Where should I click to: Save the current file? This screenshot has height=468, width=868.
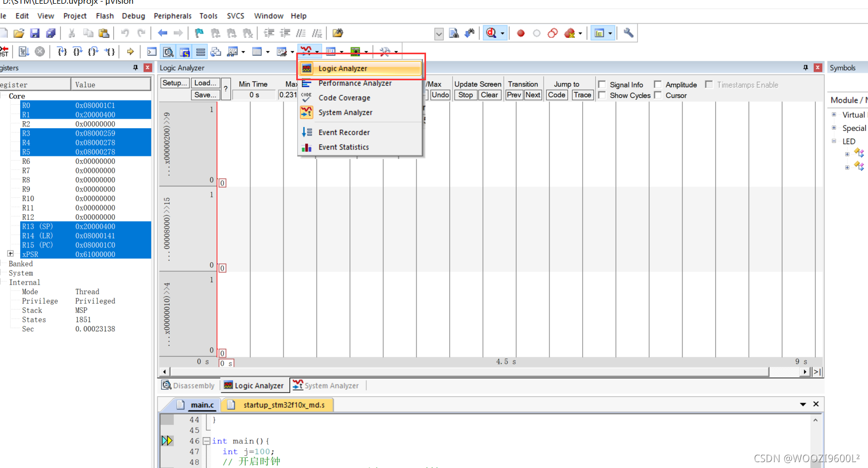35,33
